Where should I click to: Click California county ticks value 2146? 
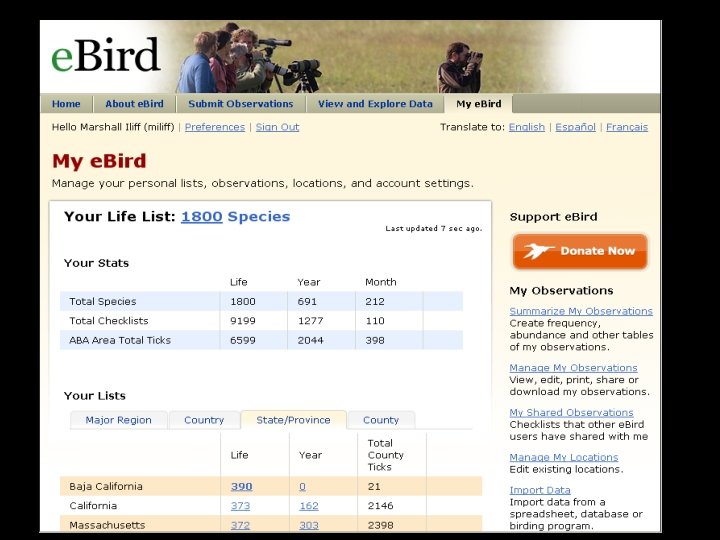point(380,506)
